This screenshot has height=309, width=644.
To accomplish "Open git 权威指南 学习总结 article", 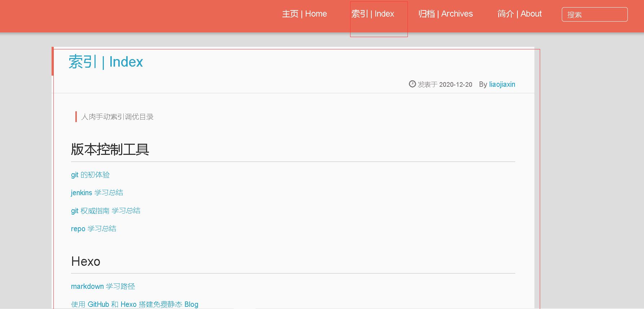I will (x=106, y=211).
